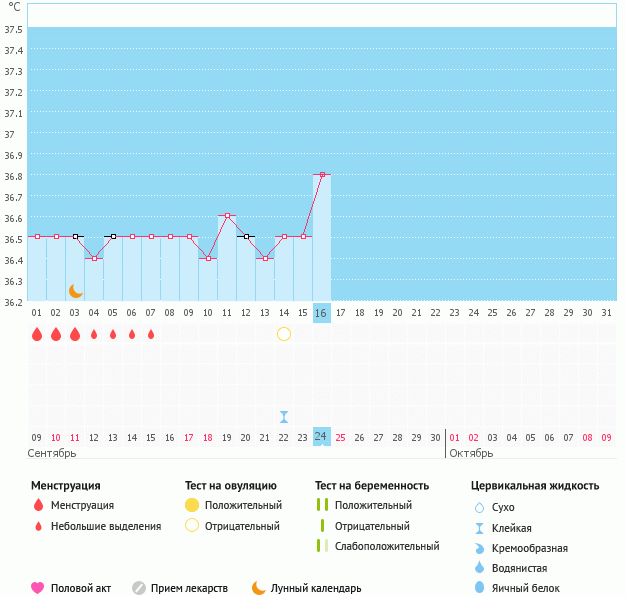
Task: Click the highlighted date 24 in September row
Action: coord(321,437)
